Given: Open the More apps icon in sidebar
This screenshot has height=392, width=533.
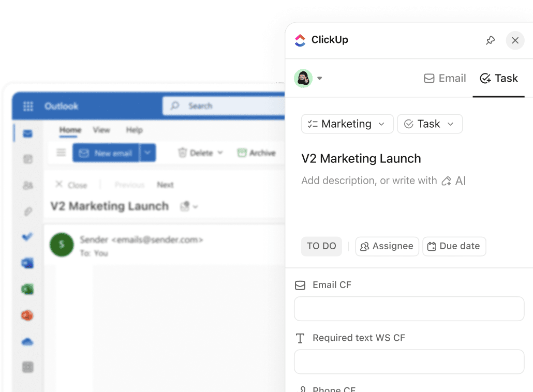Looking at the screenshot, I should click(x=27, y=367).
